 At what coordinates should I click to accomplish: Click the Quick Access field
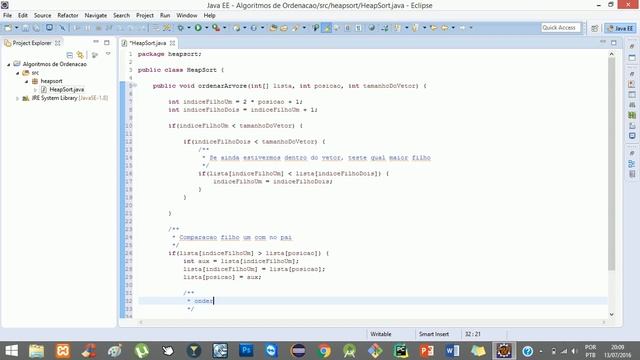coord(560,28)
